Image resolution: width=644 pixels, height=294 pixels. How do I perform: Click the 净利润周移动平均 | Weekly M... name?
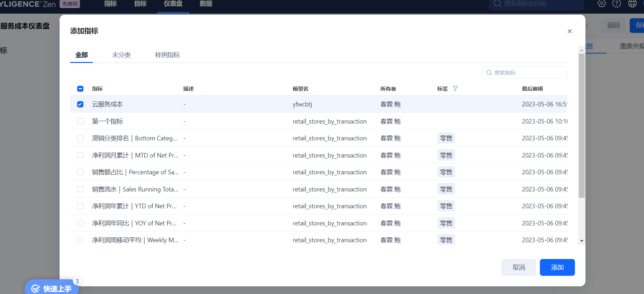pos(135,240)
